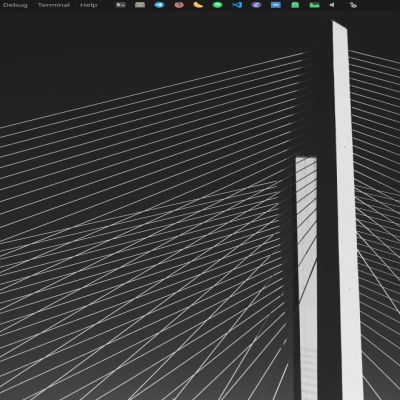This screenshot has height=400, width=400.
Task: Click the Telegram paper plane icon
Action: [159, 5]
